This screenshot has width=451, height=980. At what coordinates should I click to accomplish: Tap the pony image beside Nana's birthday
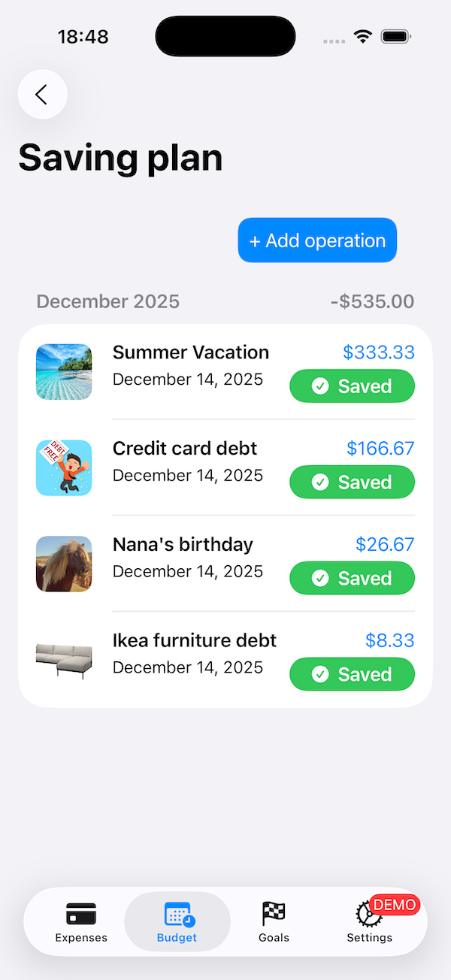pos(64,564)
